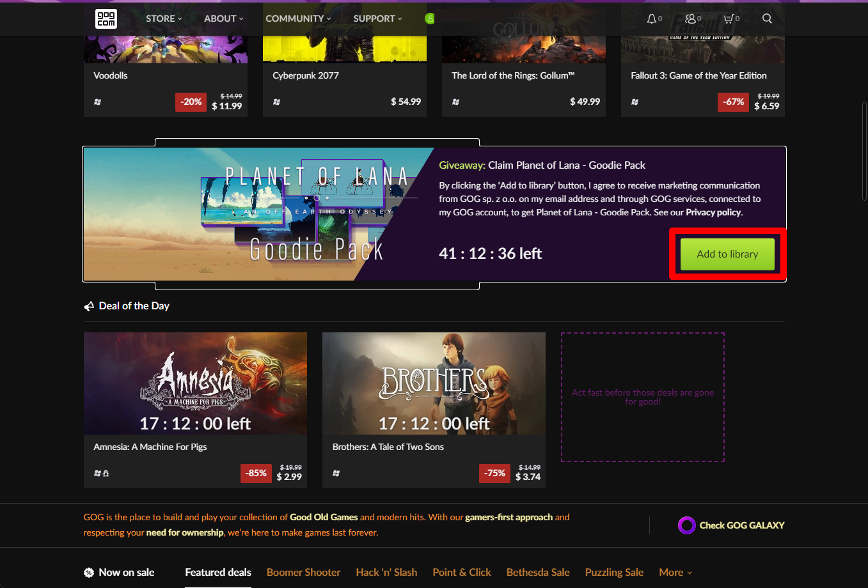Click the Gollum $ 49.99 price
This screenshot has height=588, width=868.
[585, 102]
